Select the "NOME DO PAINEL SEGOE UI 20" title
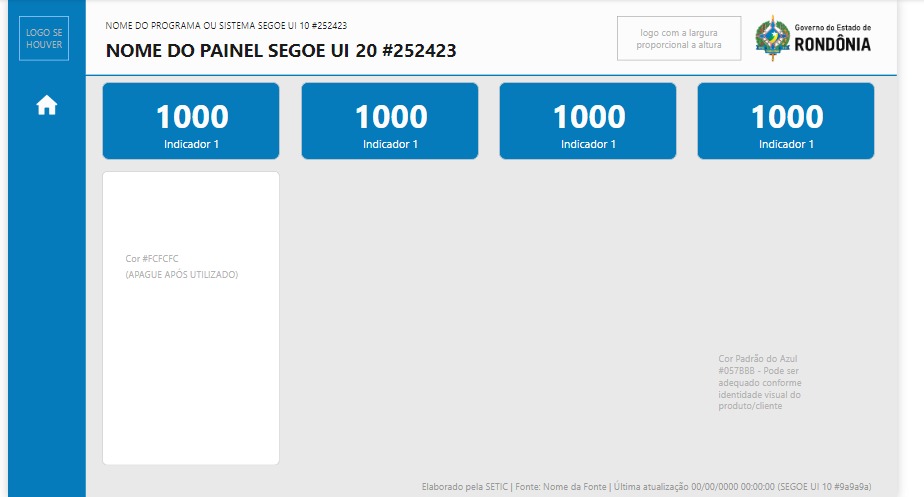 tap(281, 51)
